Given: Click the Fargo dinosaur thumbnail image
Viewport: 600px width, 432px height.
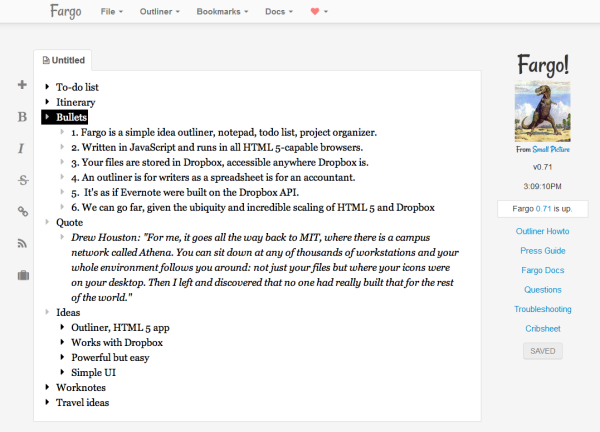Looking at the screenshot, I should (542, 112).
